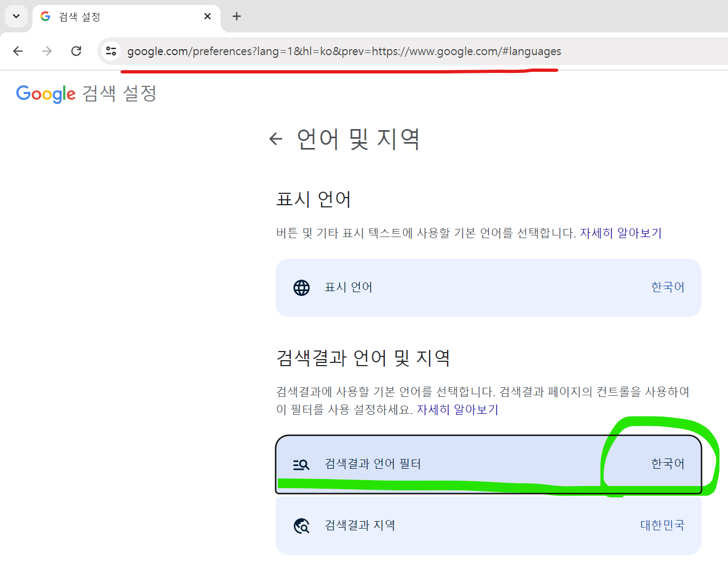Click the search filter icon beside 검색결과 언어 필터
728x587 pixels.
(301, 464)
